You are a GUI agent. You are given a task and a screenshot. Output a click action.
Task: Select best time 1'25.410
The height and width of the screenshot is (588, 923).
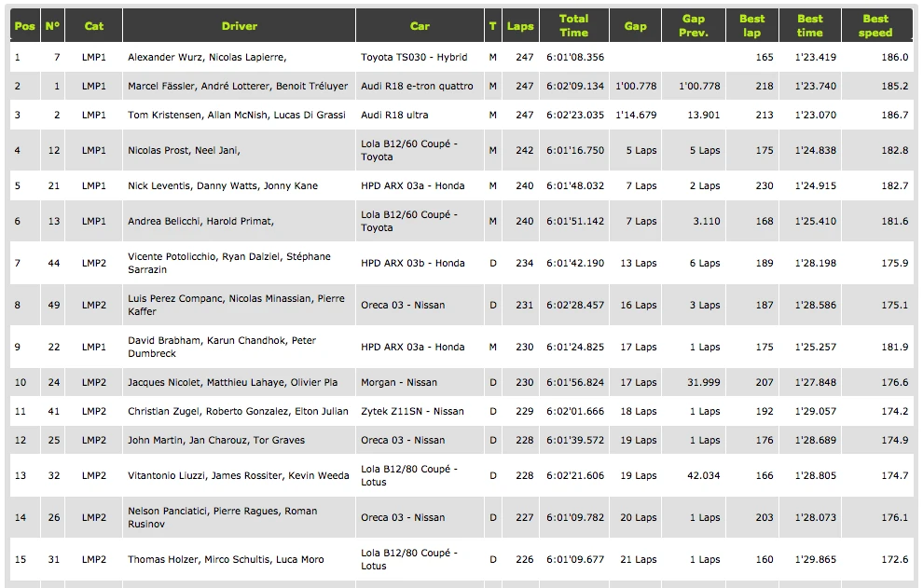pyautogui.click(x=815, y=221)
